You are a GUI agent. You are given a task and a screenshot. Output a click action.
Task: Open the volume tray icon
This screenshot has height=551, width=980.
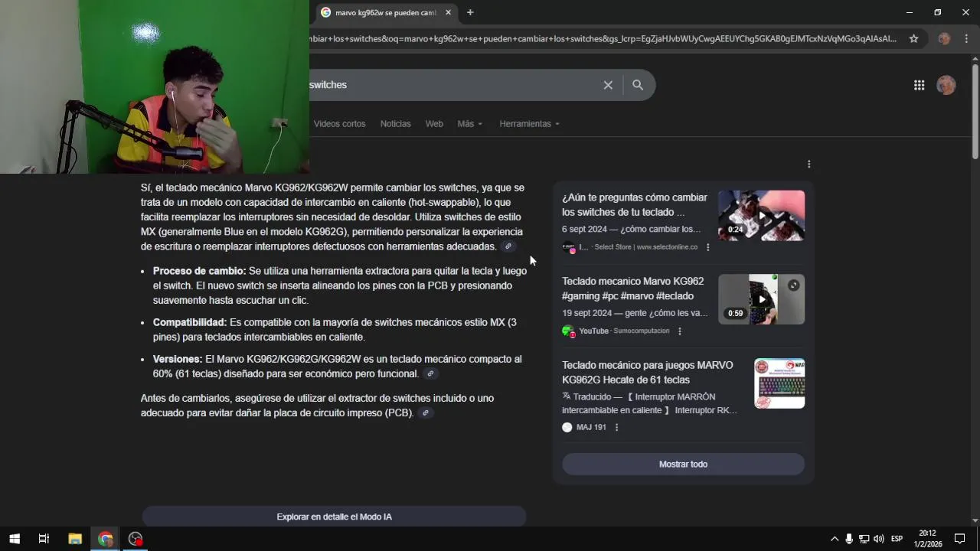point(878,539)
